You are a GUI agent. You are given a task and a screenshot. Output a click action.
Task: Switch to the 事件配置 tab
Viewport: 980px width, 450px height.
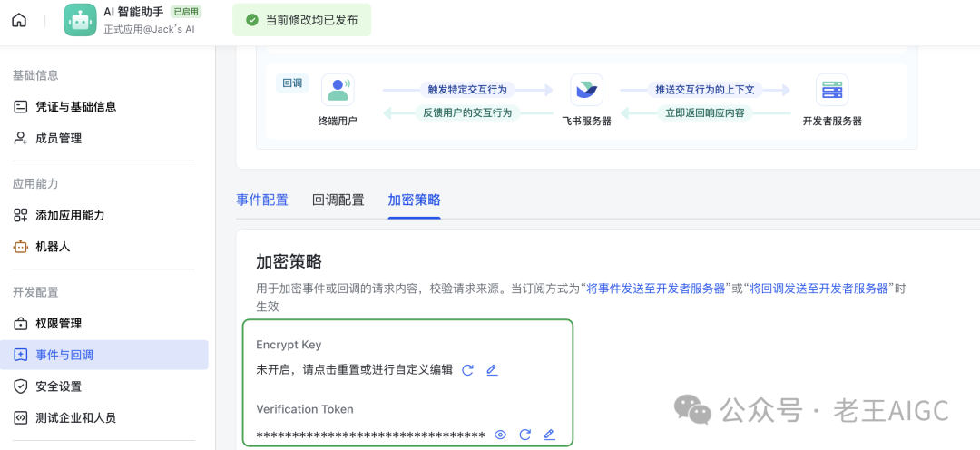262,200
